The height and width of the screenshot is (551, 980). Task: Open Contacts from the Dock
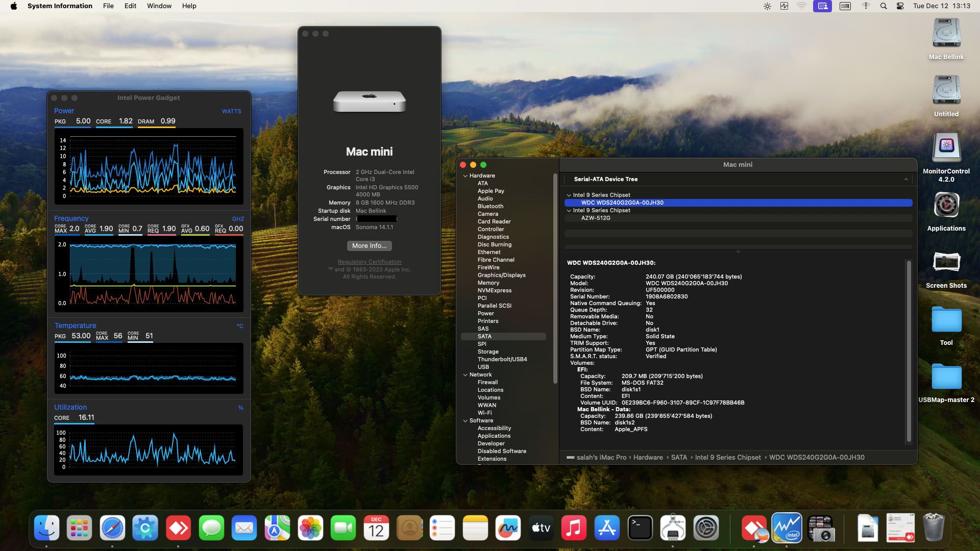tap(409, 528)
